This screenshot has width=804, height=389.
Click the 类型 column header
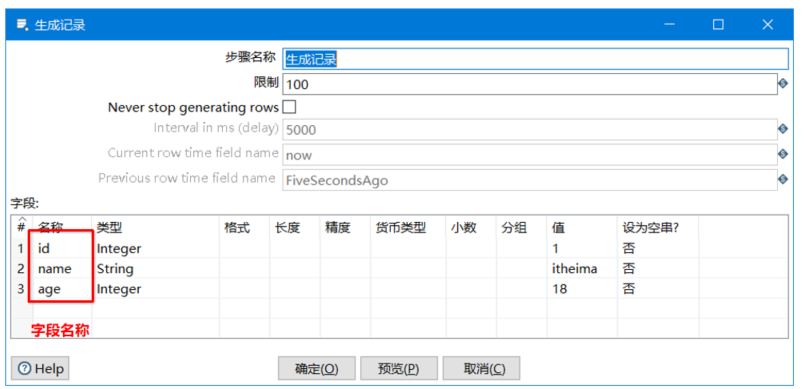pos(156,228)
